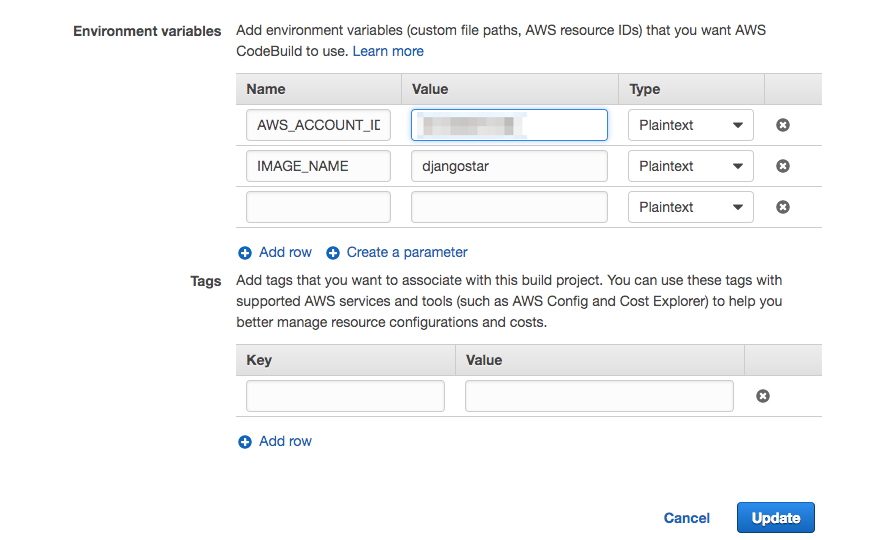Cancel the build project changes

(687, 518)
